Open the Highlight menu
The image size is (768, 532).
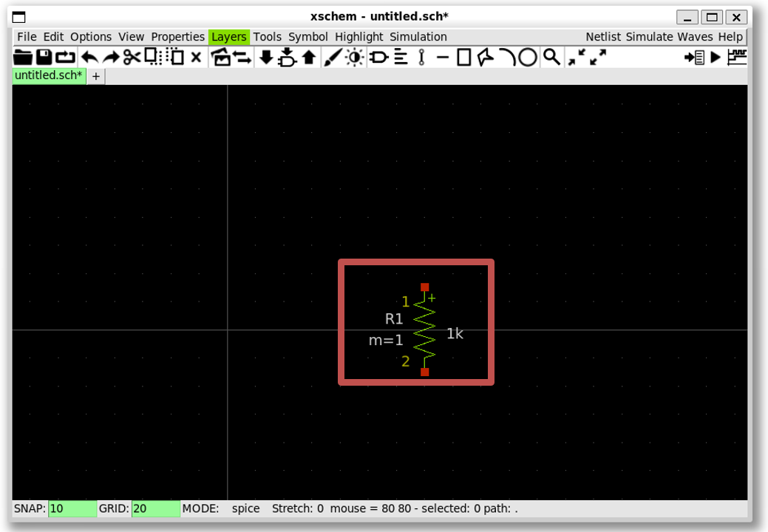pyautogui.click(x=358, y=37)
